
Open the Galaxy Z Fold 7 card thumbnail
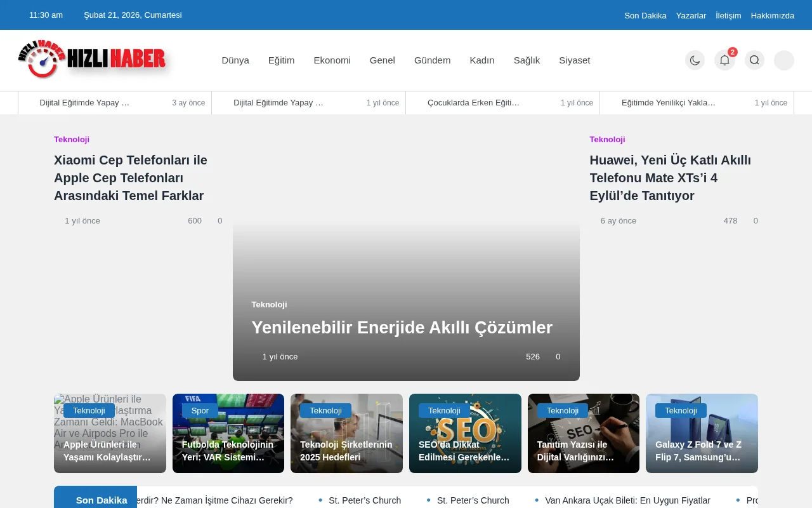(702, 433)
